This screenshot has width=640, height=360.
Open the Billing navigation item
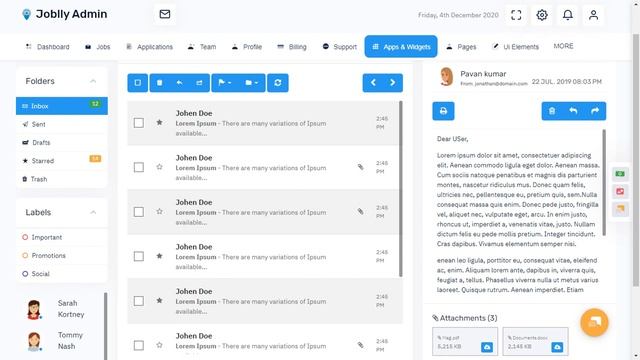pyautogui.click(x=291, y=47)
